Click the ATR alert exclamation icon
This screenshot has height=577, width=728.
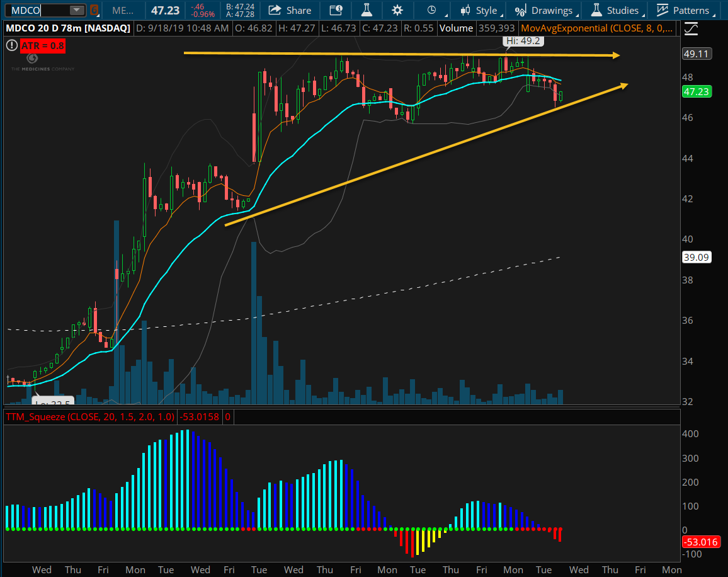pyautogui.click(x=12, y=45)
